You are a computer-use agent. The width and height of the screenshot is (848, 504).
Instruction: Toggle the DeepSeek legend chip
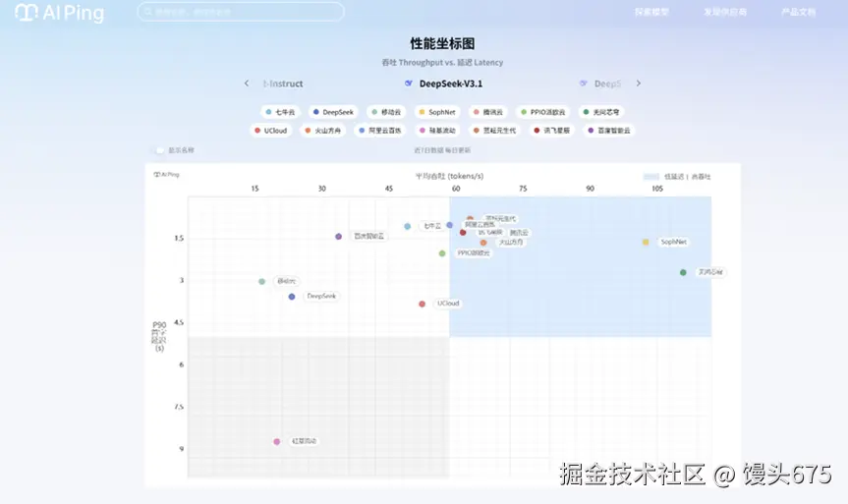point(333,112)
